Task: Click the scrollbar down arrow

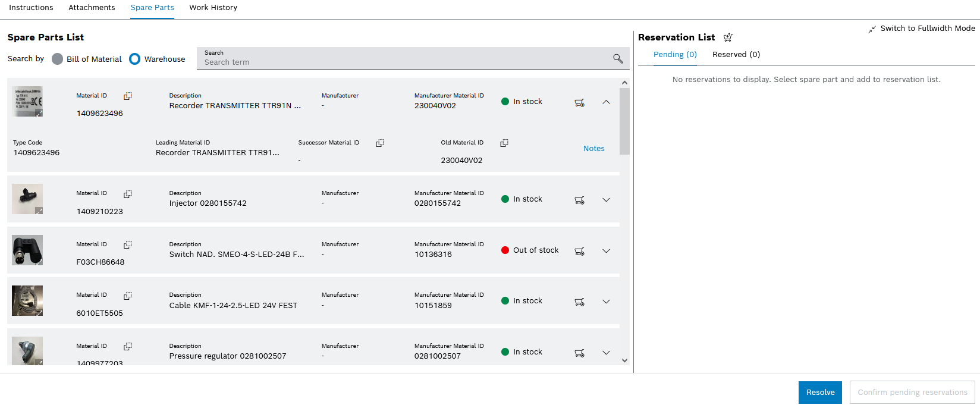Action: click(x=624, y=360)
